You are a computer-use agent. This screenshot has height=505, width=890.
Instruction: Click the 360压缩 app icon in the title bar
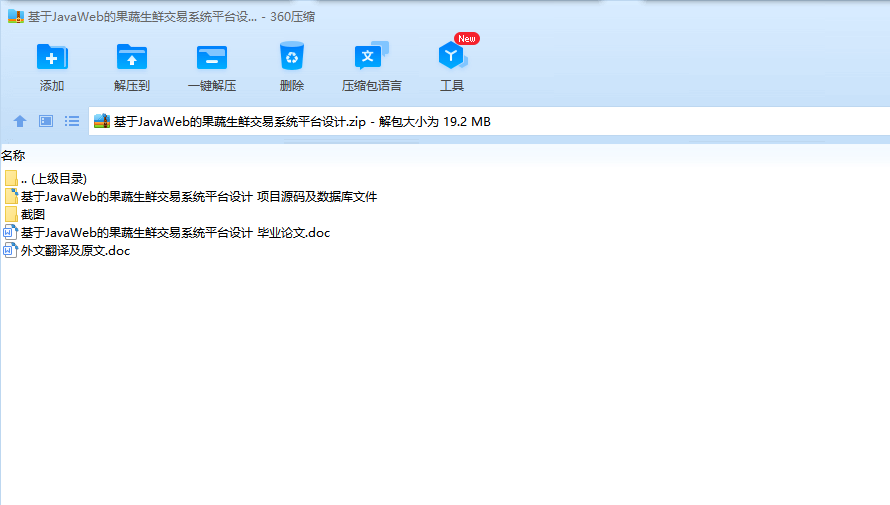[15, 16]
